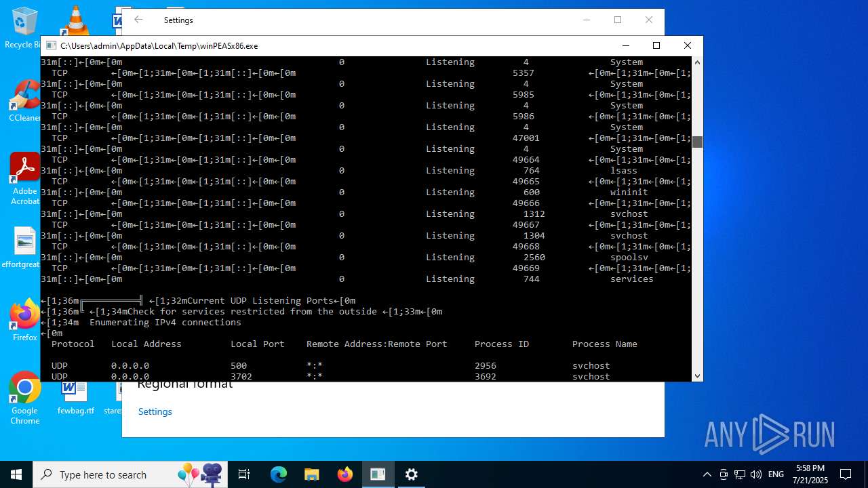Minimize the winPEAS console window

coord(625,45)
